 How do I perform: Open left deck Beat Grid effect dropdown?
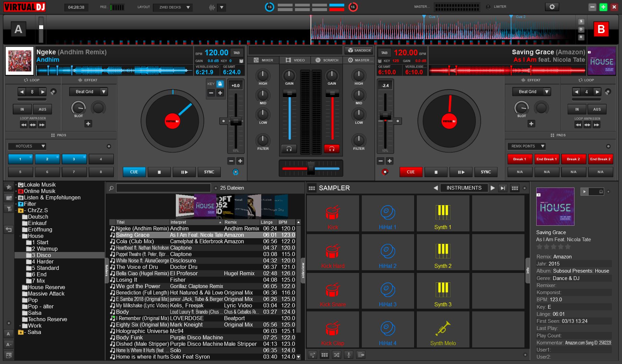[88, 91]
